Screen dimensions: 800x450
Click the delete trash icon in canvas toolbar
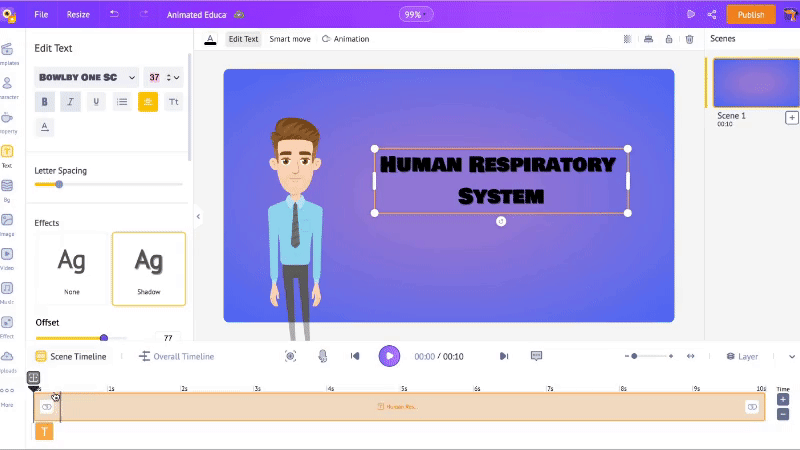(x=689, y=39)
